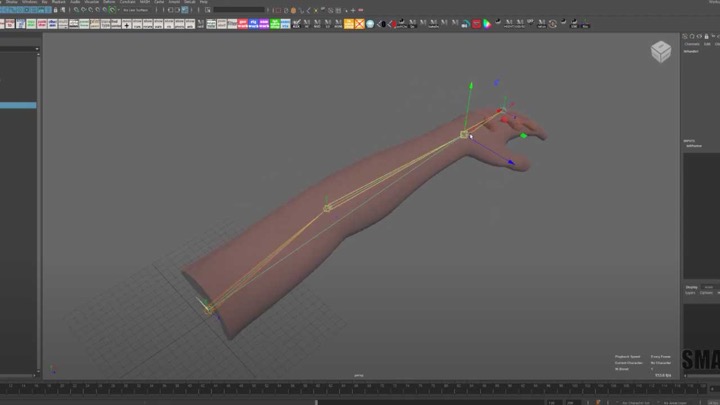This screenshot has width=720, height=405.
Task: Click the view cube in the viewport
Action: (661, 51)
